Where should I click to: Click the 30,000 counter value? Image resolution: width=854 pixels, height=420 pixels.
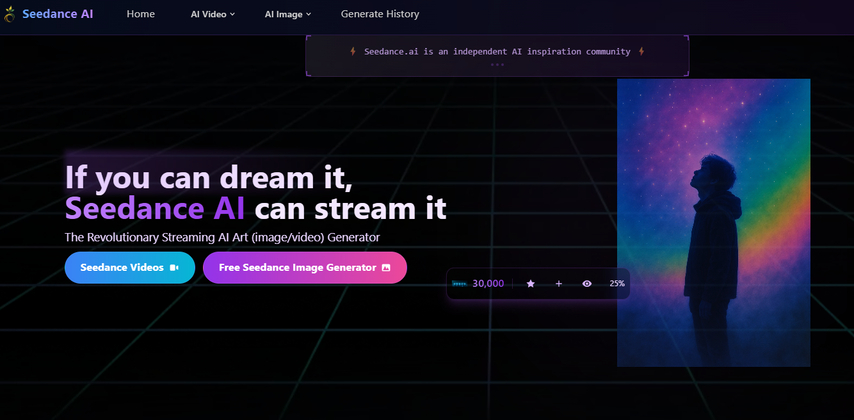tap(488, 284)
